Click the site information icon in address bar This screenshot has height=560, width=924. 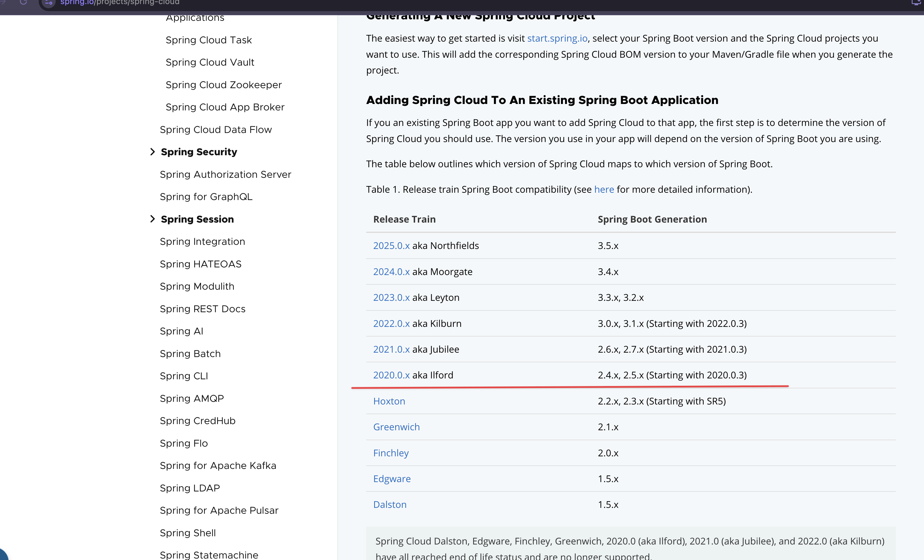[x=48, y=3]
